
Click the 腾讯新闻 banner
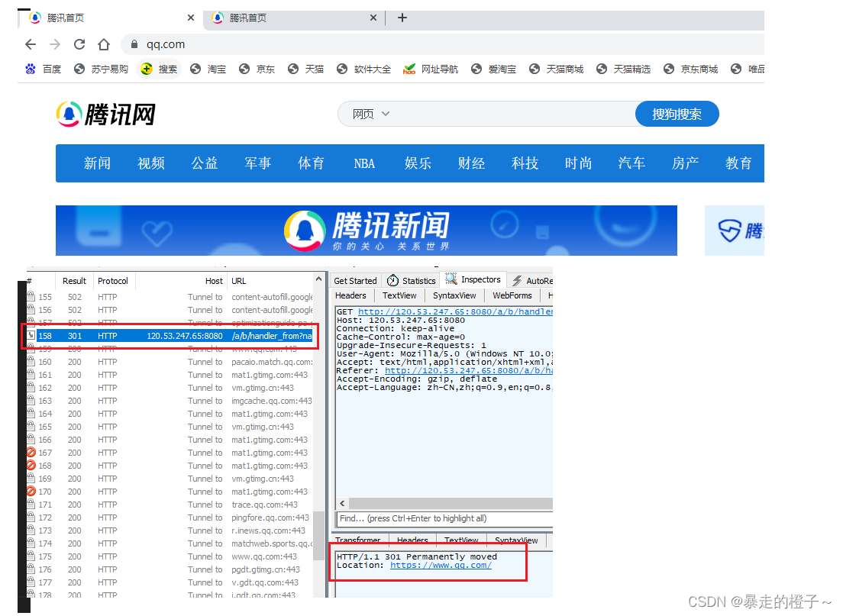tap(366, 230)
